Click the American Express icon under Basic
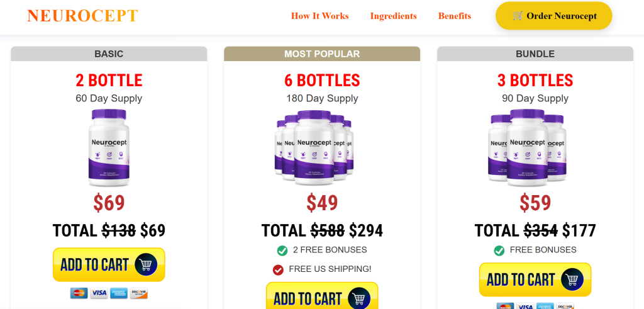 [x=119, y=293]
